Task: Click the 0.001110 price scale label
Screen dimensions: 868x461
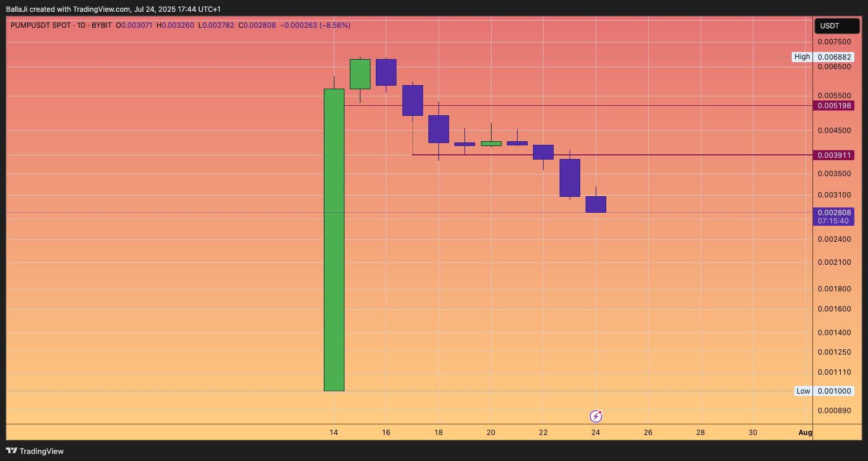Action: 834,372
